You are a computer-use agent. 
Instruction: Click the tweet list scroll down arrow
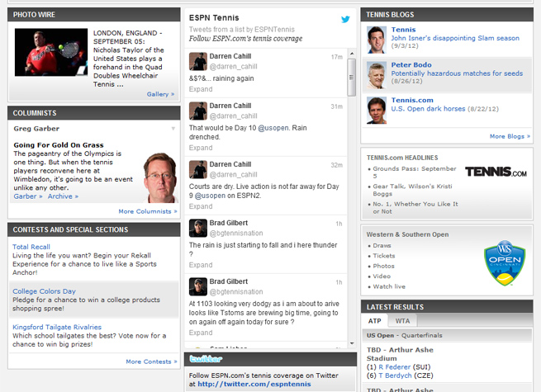[x=352, y=343]
